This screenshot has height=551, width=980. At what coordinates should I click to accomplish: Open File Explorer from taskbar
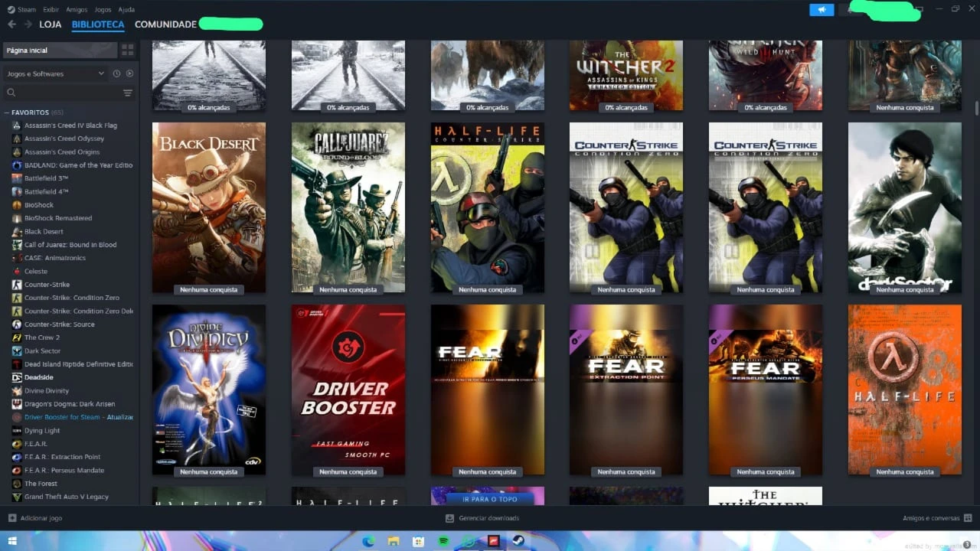pyautogui.click(x=393, y=541)
